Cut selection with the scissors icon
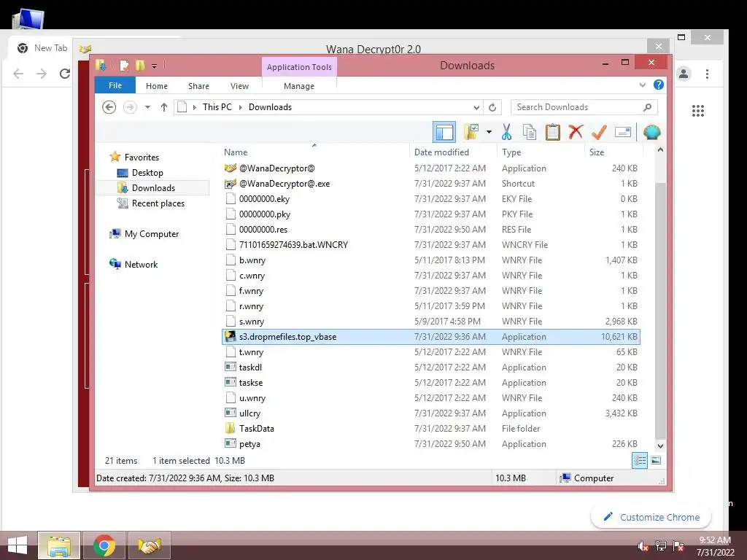This screenshot has height=560, width=747. pos(506,132)
